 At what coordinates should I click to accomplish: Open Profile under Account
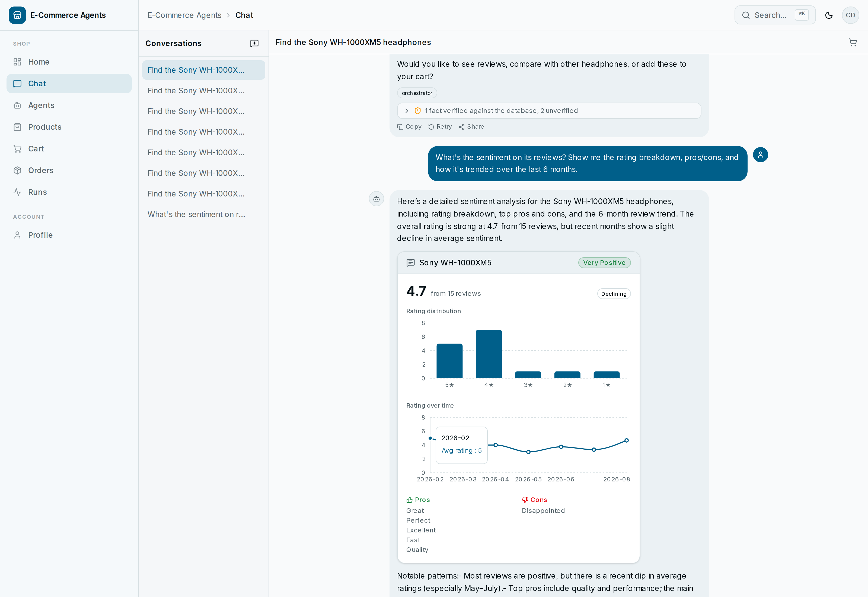coord(69,235)
